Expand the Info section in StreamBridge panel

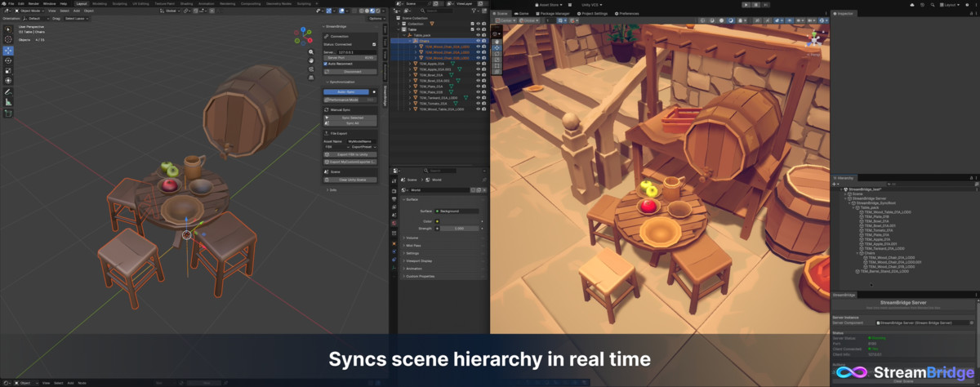(331, 189)
